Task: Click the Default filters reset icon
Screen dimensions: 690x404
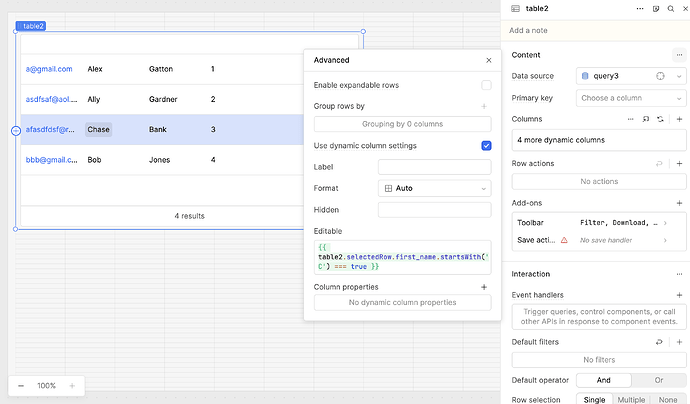Action: tap(659, 342)
